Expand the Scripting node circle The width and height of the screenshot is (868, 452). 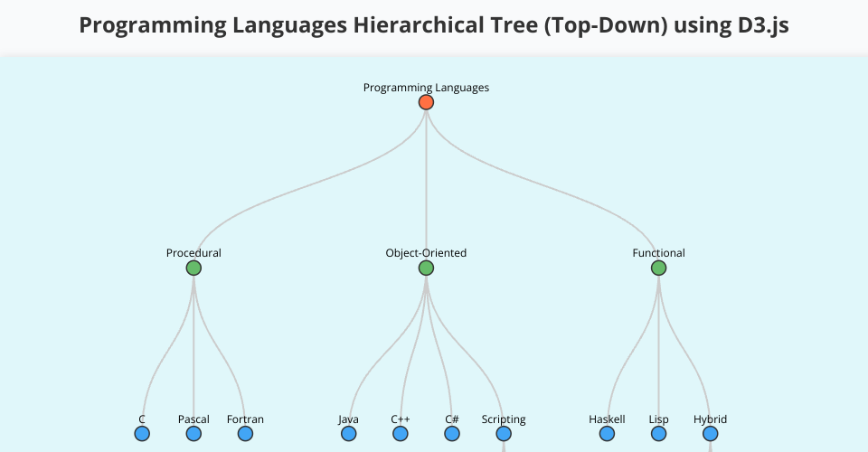coord(504,434)
